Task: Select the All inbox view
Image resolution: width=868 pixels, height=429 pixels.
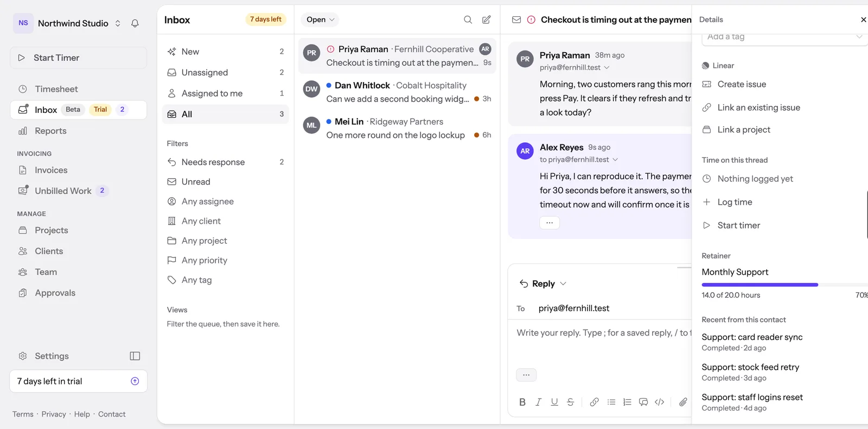Action: pos(225,114)
